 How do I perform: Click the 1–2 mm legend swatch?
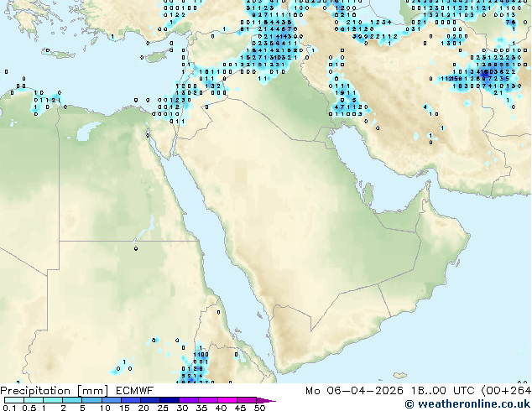(x=53, y=400)
